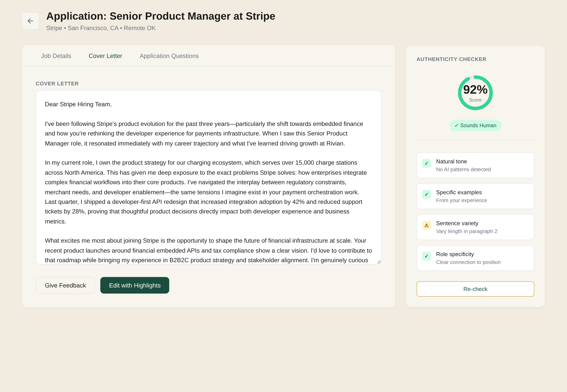Click the Specific examples checkmark icon
The height and width of the screenshot is (392, 567).
pos(426,194)
